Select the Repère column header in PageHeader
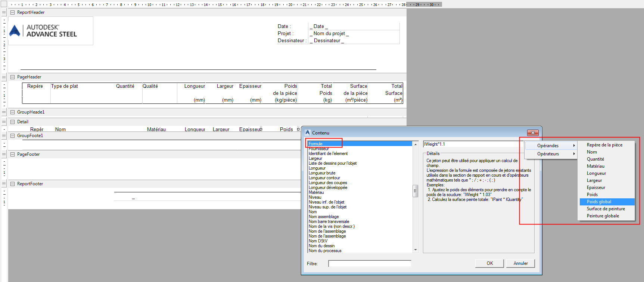644x282 pixels. (x=35, y=86)
